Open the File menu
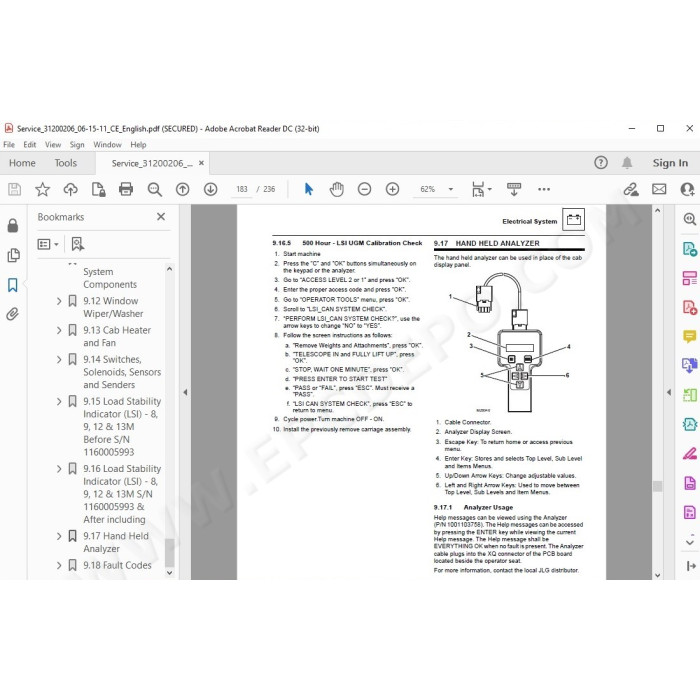The image size is (700, 700). [x=9, y=145]
